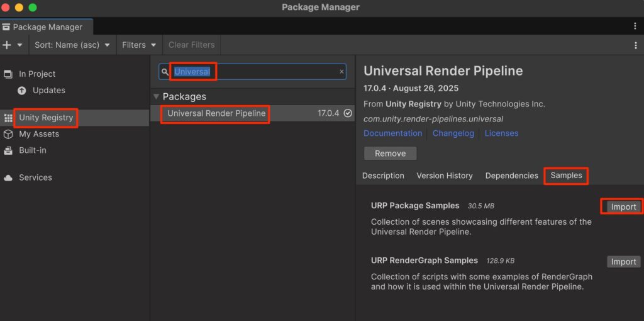This screenshot has width=644, height=321.
Task: Click the Built-in package icon
Action: [8, 150]
